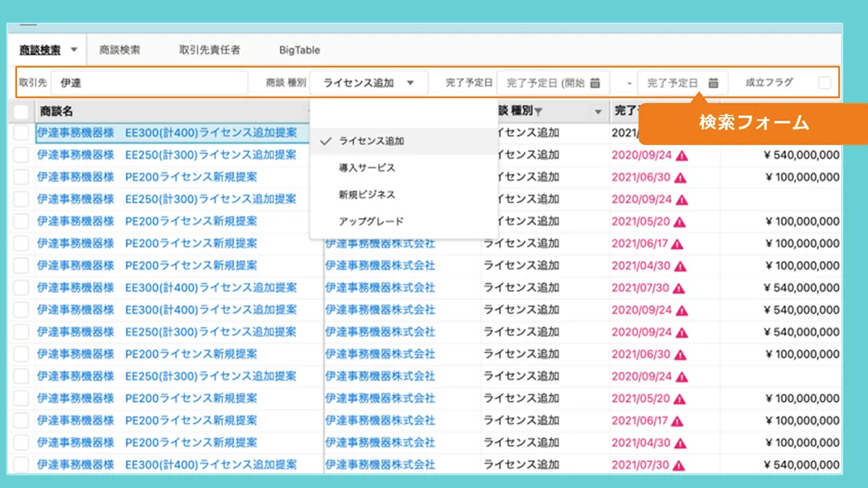The image size is (868, 488).
Task: Click the second 完了予定日 end-date input
Action: [682, 83]
